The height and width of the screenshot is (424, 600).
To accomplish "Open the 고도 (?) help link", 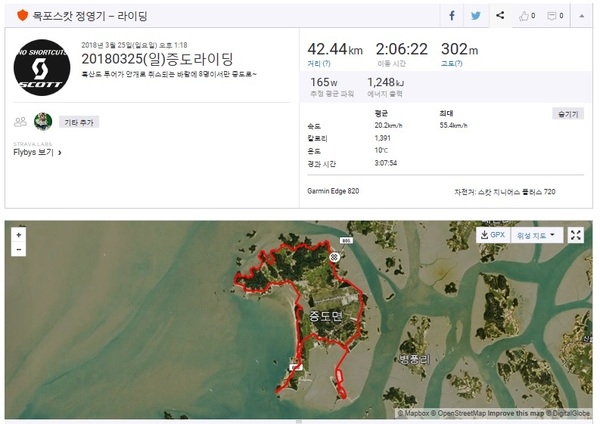I will pyautogui.click(x=452, y=64).
